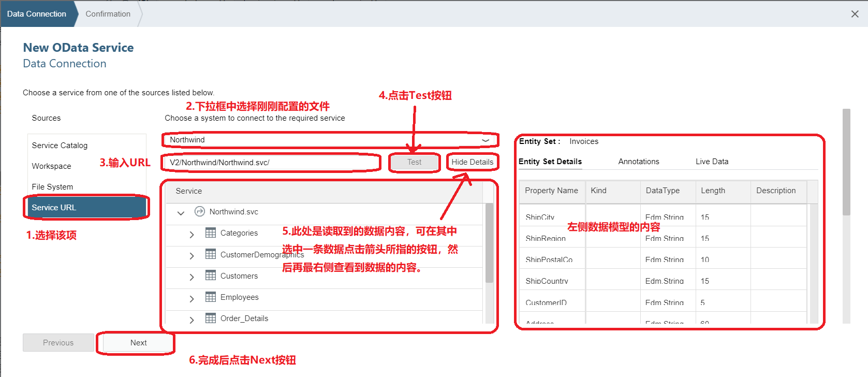Click the service URL input field

[x=271, y=163]
